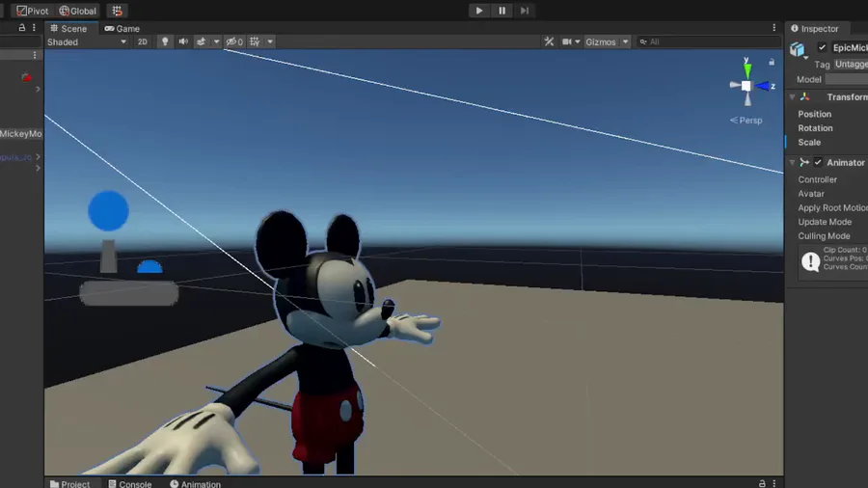
Task: Select the MickeyMo object in Hierarchy
Action: 21,134
